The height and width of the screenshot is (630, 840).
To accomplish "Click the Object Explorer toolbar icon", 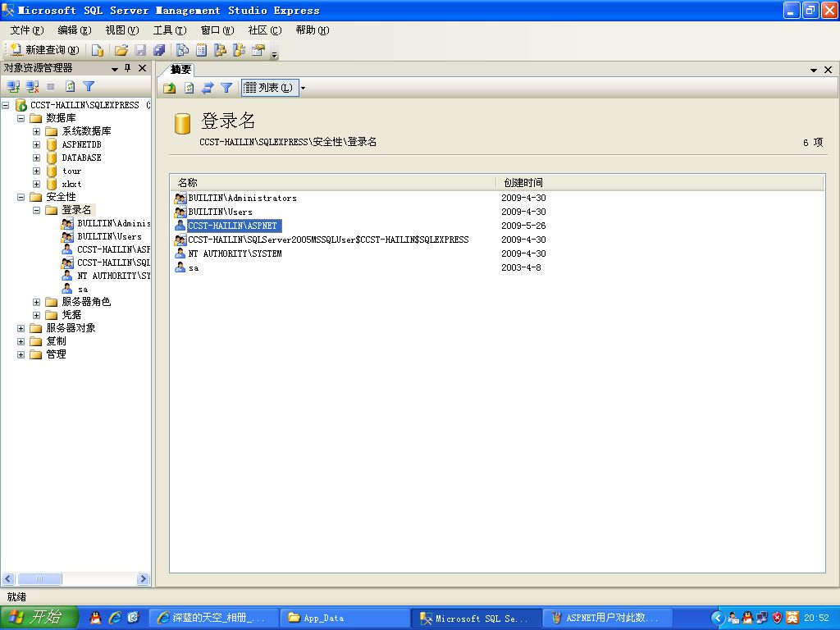I will [x=220, y=50].
